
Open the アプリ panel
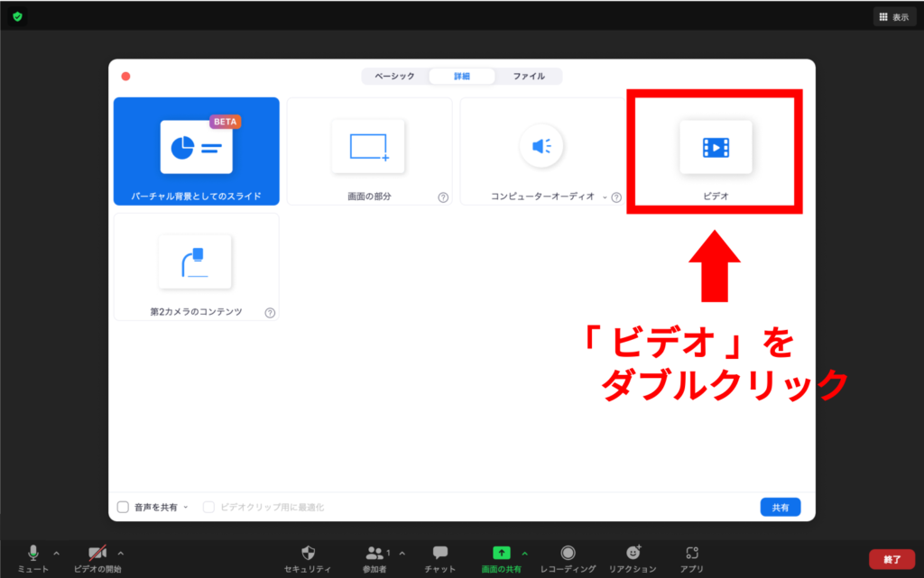(692, 558)
